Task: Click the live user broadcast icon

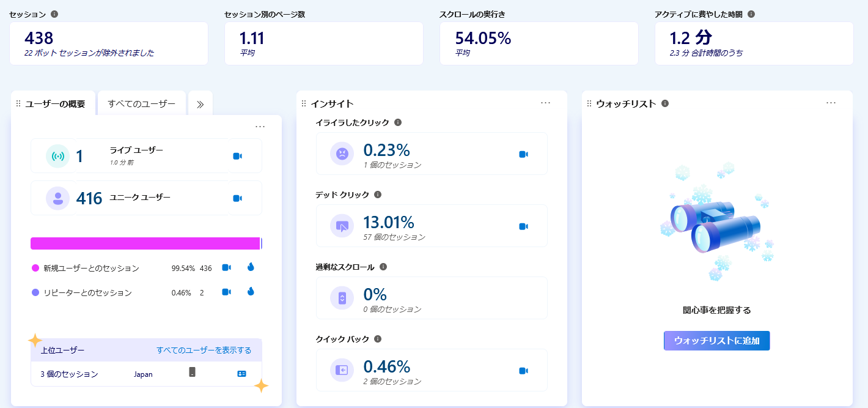Action: pos(57,156)
